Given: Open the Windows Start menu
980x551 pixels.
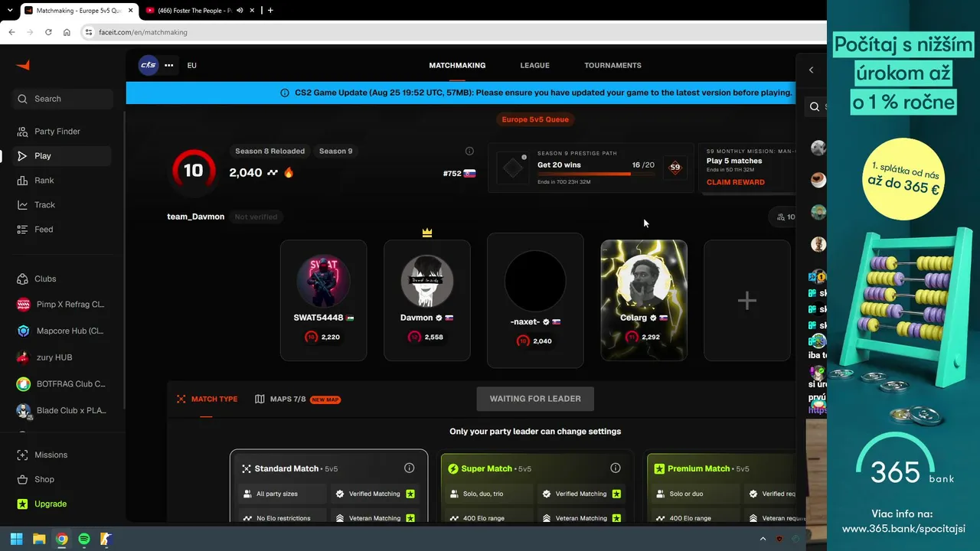Looking at the screenshot, I should pyautogui.click(x=16, y=539).
